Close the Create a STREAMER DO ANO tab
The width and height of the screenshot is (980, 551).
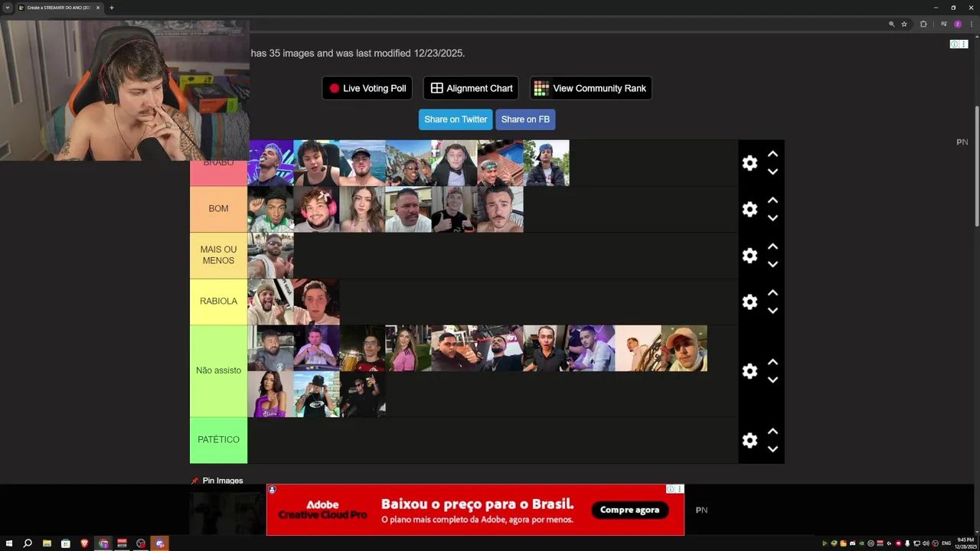[98, 8]
